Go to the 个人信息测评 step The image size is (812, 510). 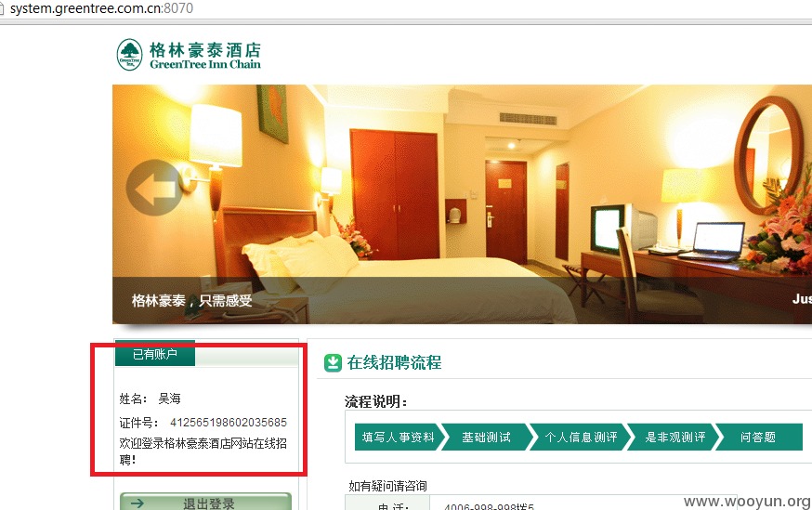(580, 438)
